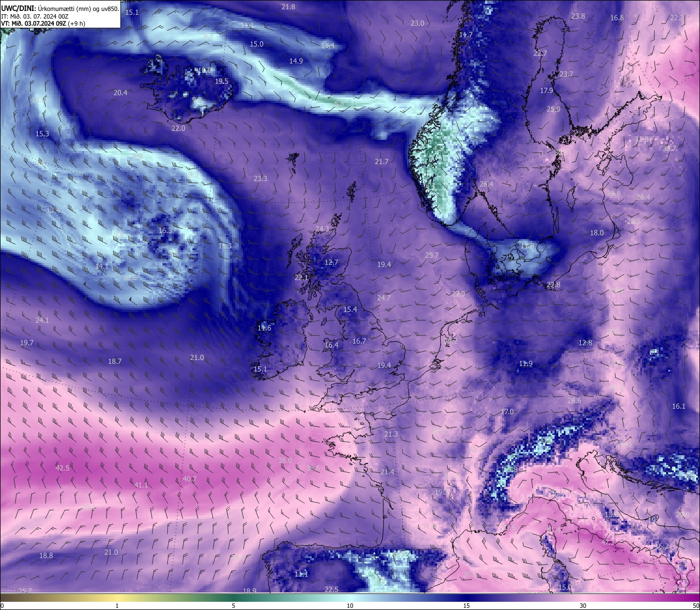Screen dimensions: 700x610
Task: Click the 38.0 value west of Brittany
Action: pos(285,461)
